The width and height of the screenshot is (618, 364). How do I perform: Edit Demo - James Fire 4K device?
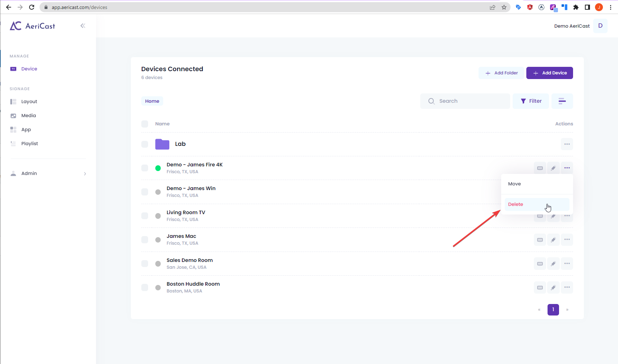click(x=553, y=168)
